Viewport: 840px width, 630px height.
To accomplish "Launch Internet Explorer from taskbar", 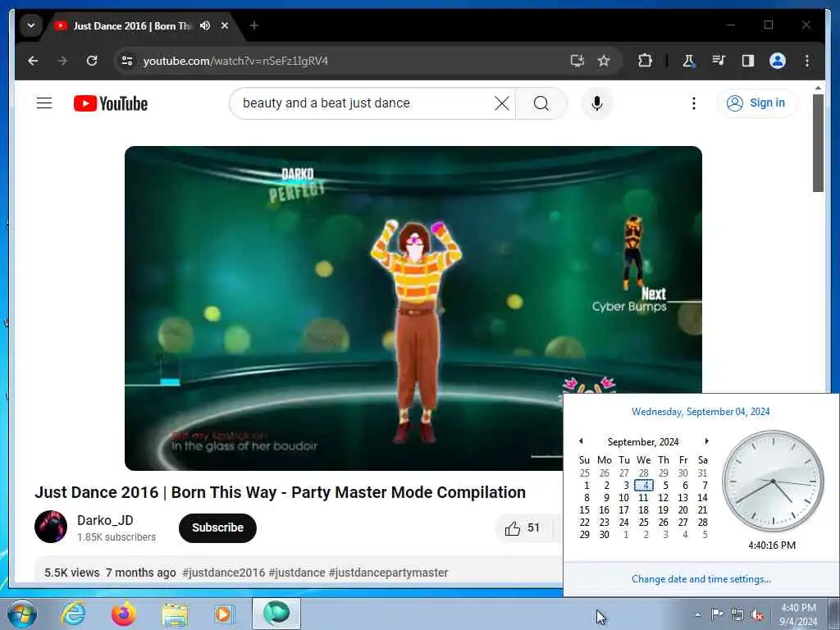I will click(x=73, y=614).
